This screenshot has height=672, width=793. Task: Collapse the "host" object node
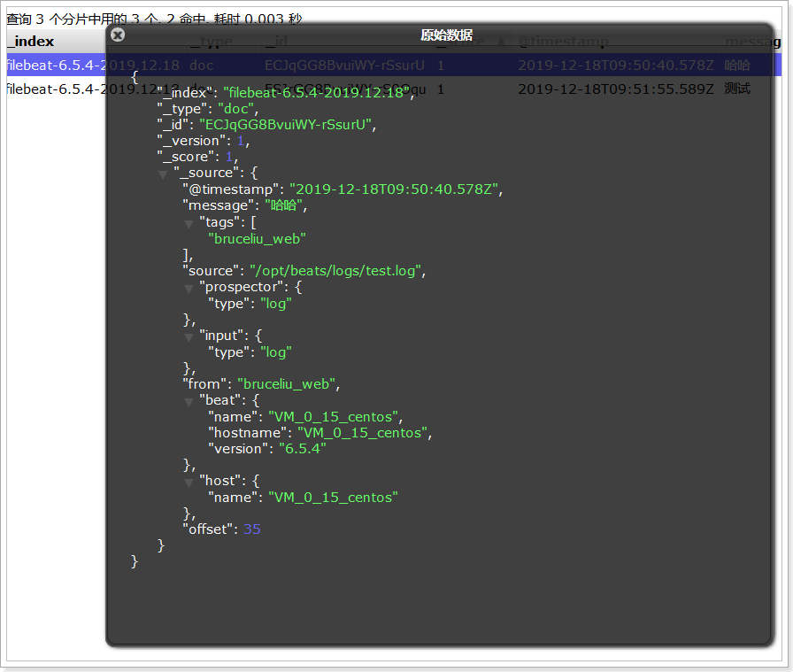click(189, 483)
